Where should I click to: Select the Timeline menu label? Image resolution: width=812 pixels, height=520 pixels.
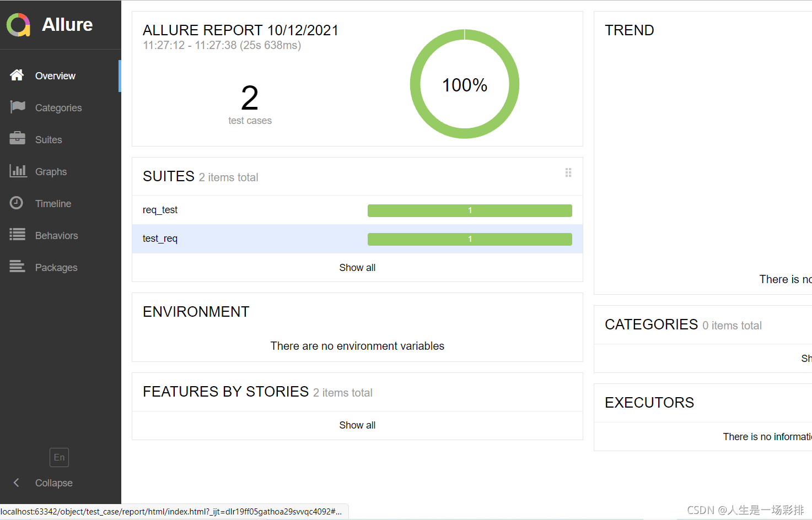point(53,204)
